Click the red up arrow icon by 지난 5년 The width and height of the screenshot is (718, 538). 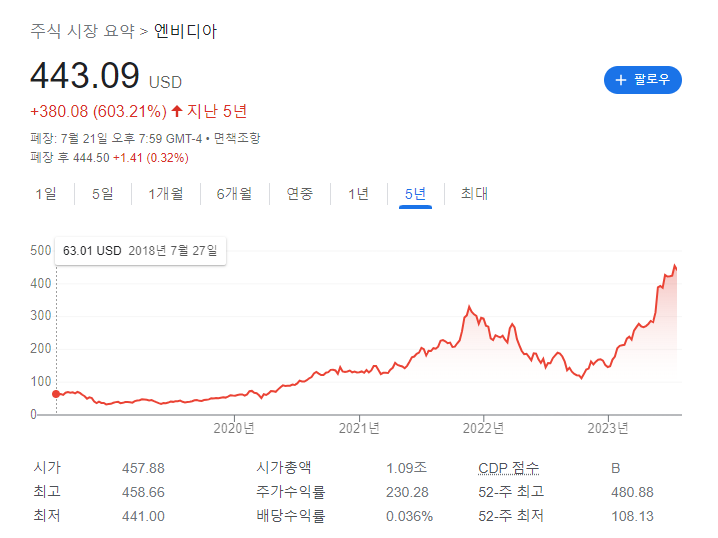pyautogui.click(x=177, y=111)
